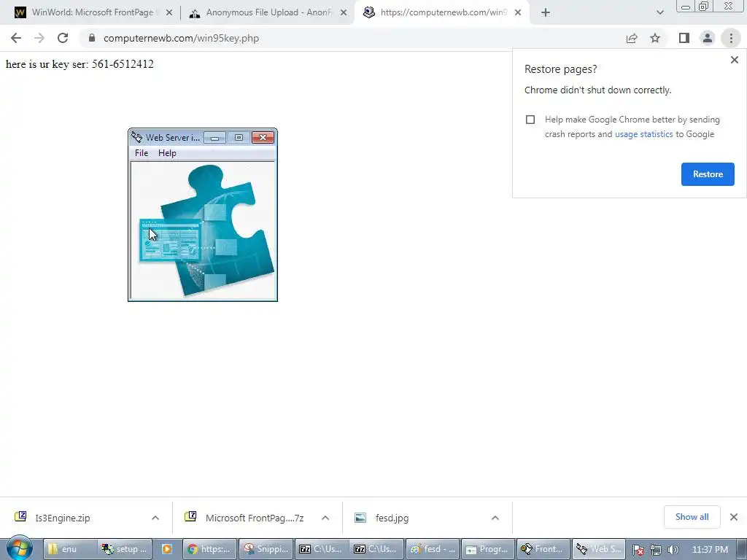
Task: Open the tab search dropdown
Action: tap(659, 13)
